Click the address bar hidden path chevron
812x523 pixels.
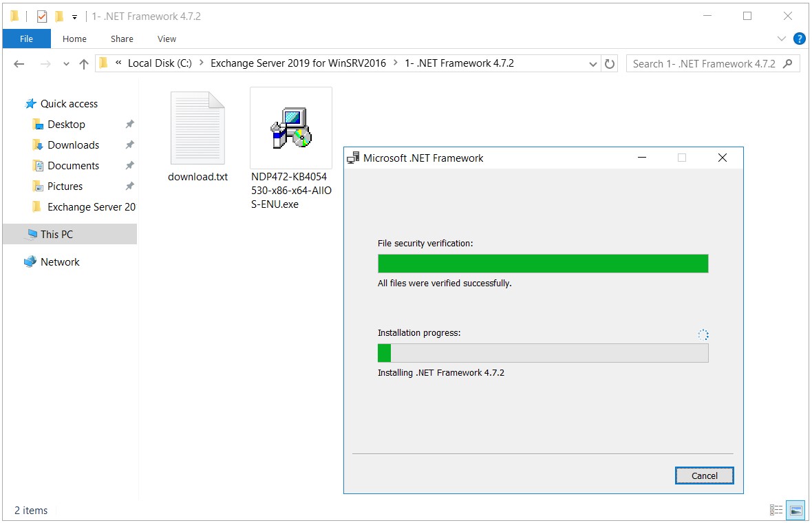click(118, 63)
